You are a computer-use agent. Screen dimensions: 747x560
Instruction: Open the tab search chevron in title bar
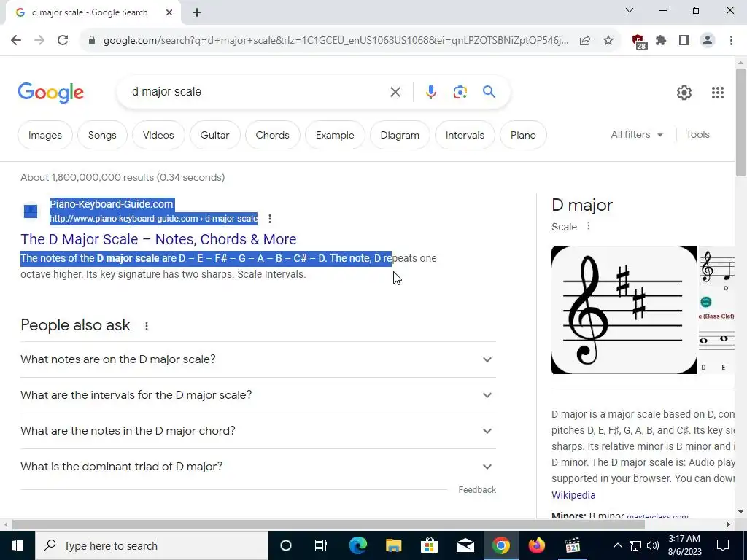pos(630,10)
